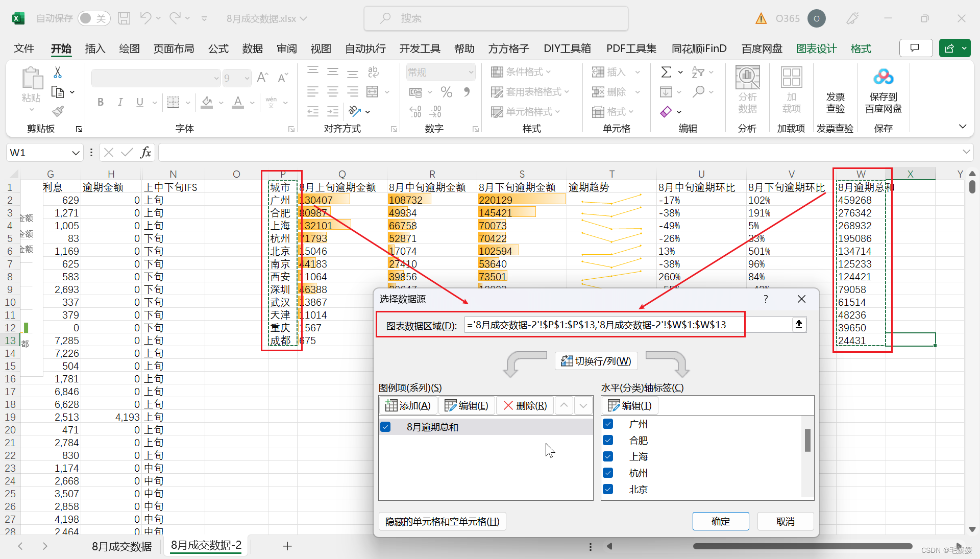This screenshot has width=980, height=559.
Task: Click 添加 series button
Action: click(x=408, y=405)
